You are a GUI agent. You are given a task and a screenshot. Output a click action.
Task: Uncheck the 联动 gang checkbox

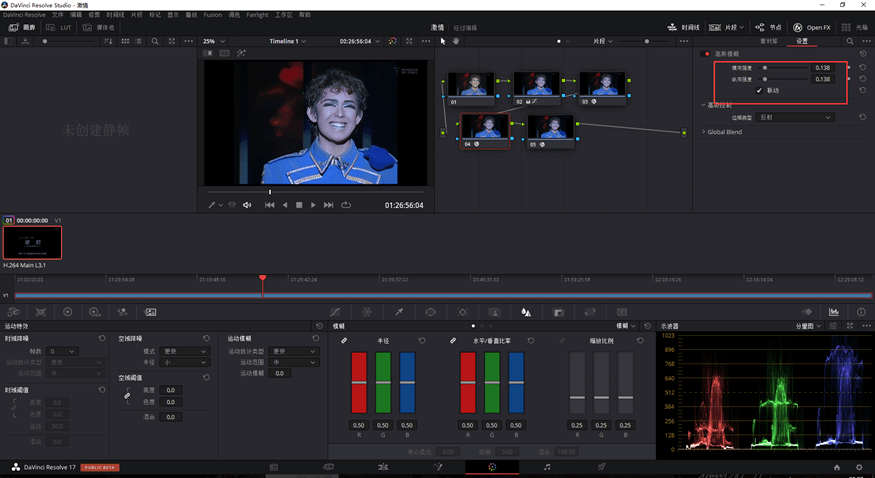759,90
